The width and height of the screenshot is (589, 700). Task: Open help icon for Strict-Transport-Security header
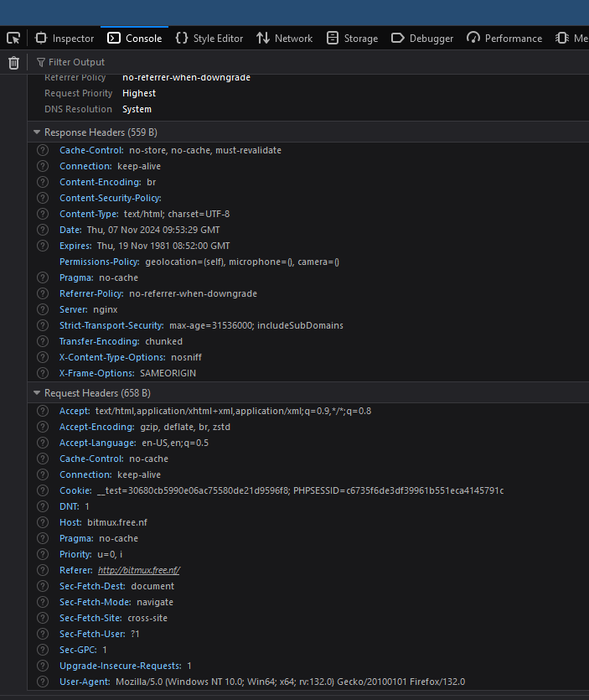coord(43,325)
